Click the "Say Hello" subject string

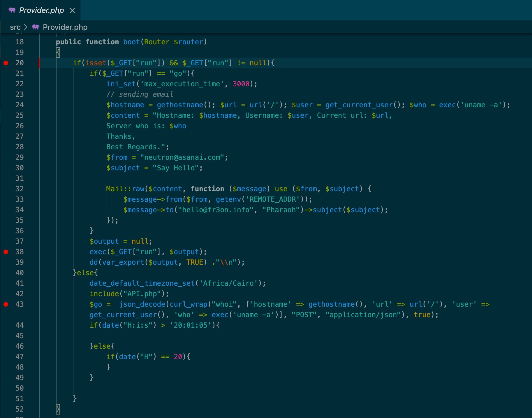(x=176, y=168)
